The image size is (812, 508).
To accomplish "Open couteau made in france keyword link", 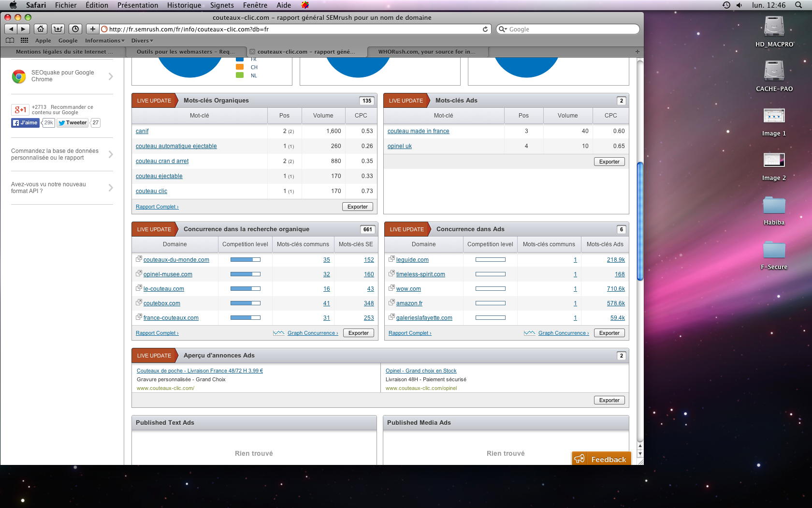I will 418,131.
